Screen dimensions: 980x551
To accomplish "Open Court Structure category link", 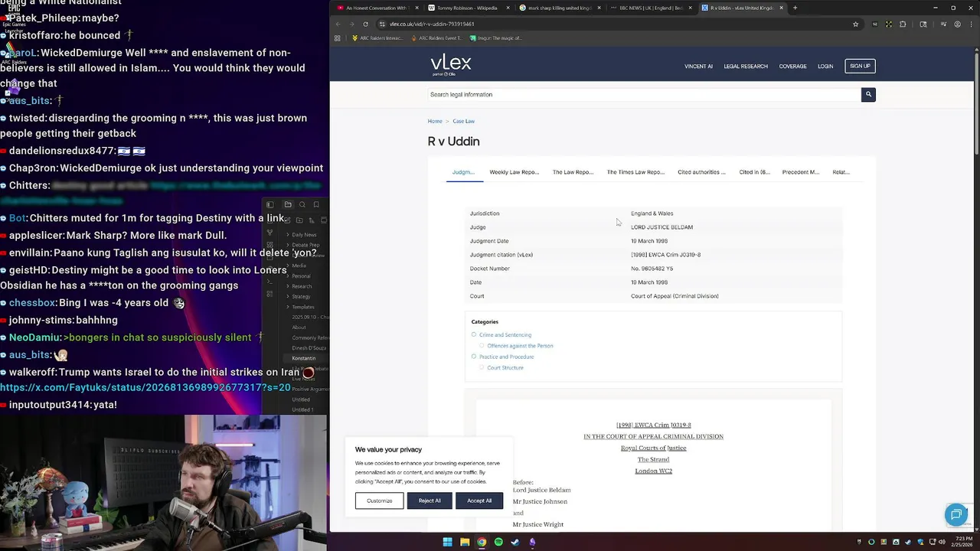I will coord(505,367).
